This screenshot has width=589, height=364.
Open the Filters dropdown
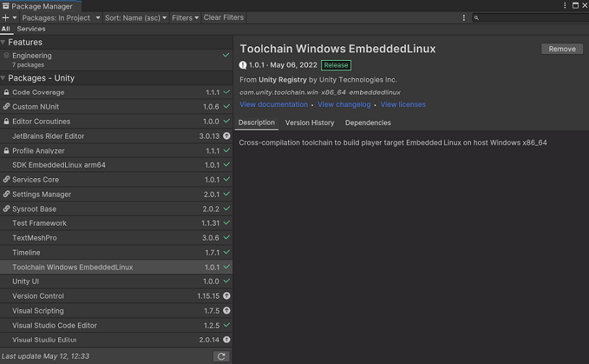coord(185,17)
